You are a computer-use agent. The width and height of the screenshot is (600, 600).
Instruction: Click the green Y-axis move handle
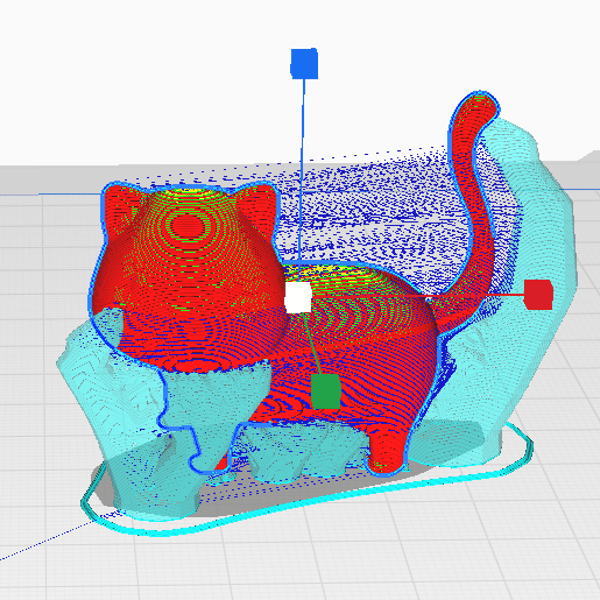coord(325,391)
